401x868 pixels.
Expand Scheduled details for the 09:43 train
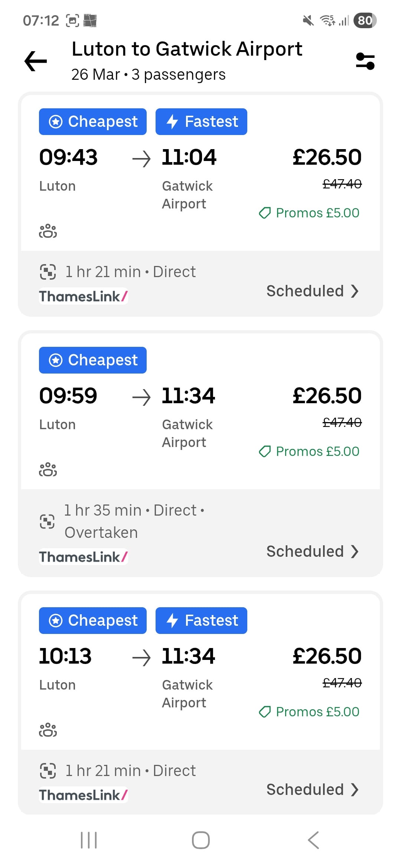pos(312,291)
